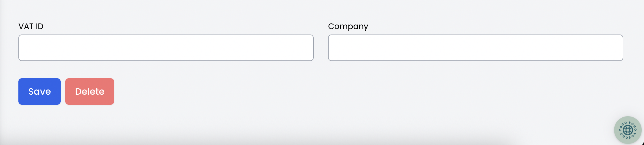Delete this record with the Delete button
The image size is (644, 145).
90,91
